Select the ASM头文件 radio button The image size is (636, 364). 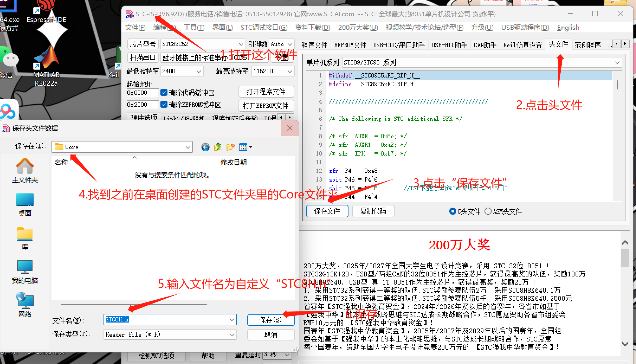tap(488, 211)
